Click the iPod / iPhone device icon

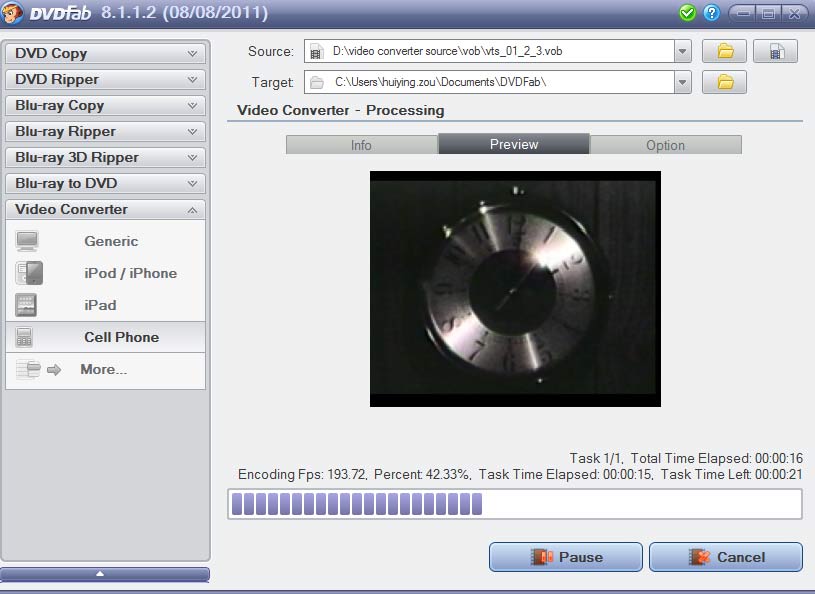tap(29, 273)
